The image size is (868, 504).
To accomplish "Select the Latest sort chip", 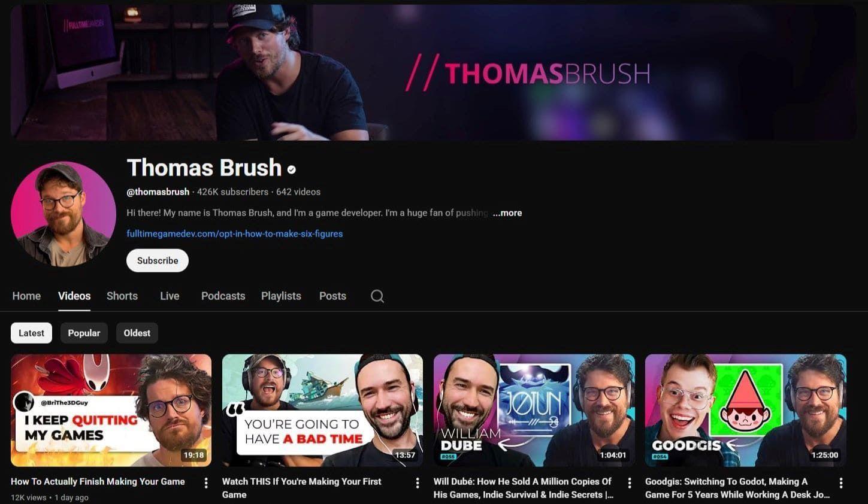I will pos(31,333).
